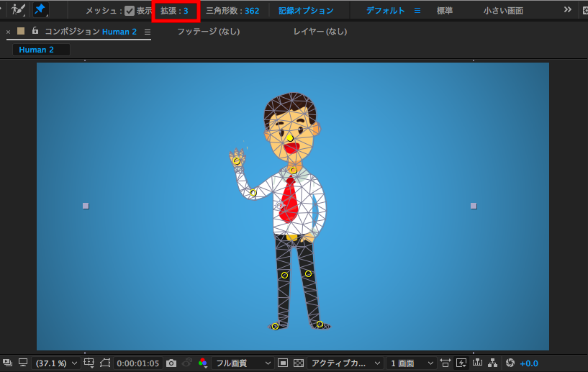Select the puppet pin on the right foot
Image resolution: width=588 pixels, height=372 pixels.
(320, 324)
